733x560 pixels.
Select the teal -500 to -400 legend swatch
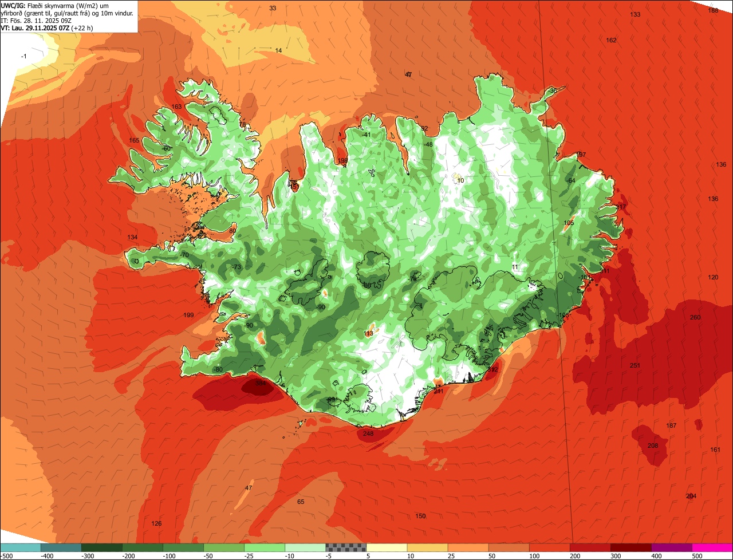click(x=61, y=547)
